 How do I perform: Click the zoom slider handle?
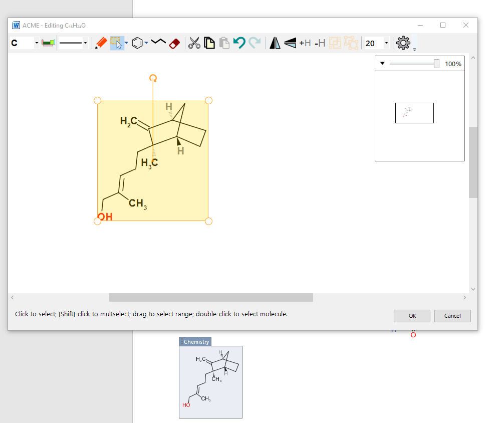(x=436, y=64)
